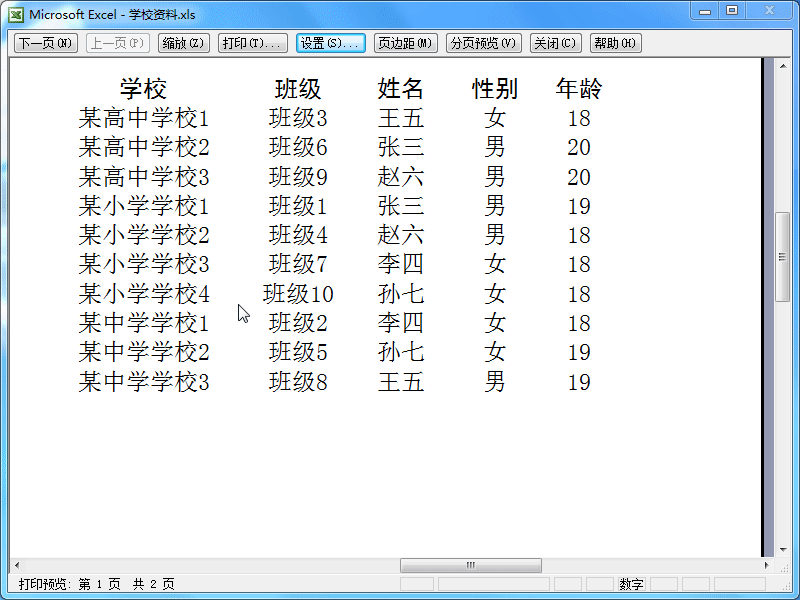The height and width of the screenshot is (600, 800).
Task: Click the cell 某高中学校3
Action: pos(144,177)
